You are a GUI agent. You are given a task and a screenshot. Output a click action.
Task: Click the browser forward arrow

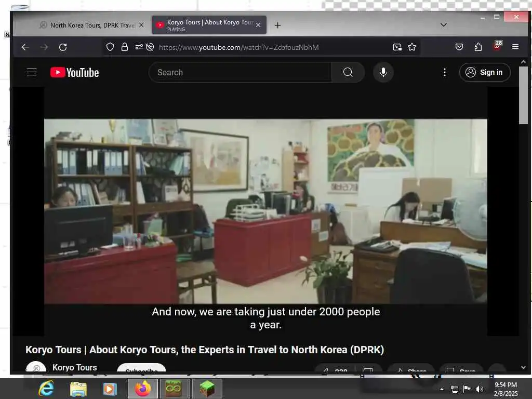[44, 47]
